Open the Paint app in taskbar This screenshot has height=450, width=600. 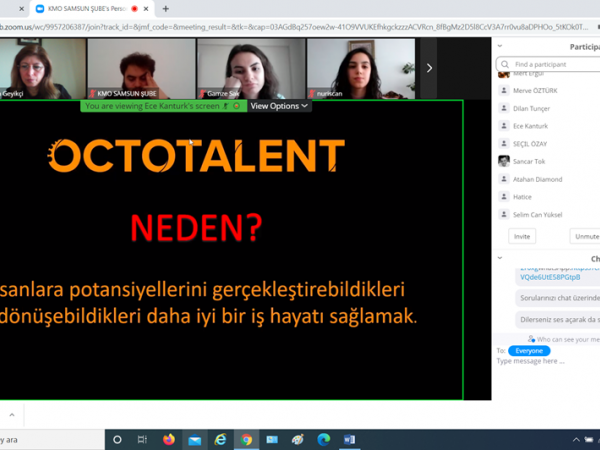coord(298,440)
